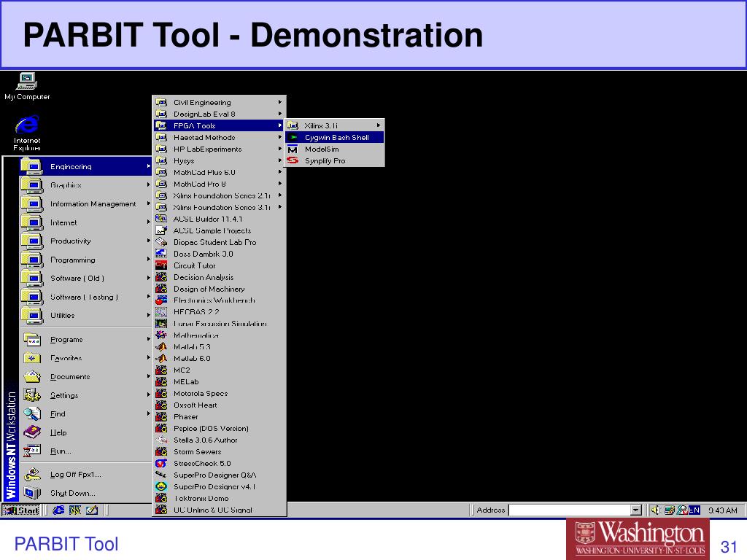Click the Help book icon in Start menu
Image resolution: width=747 pixels, height=560 pixels.
point(32,432)
